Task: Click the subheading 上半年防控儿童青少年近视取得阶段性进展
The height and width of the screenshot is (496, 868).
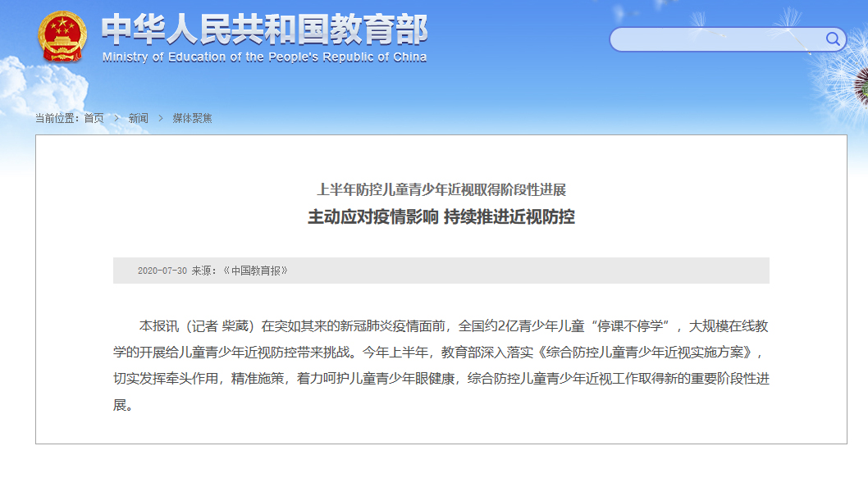Action: coord(441,190)
